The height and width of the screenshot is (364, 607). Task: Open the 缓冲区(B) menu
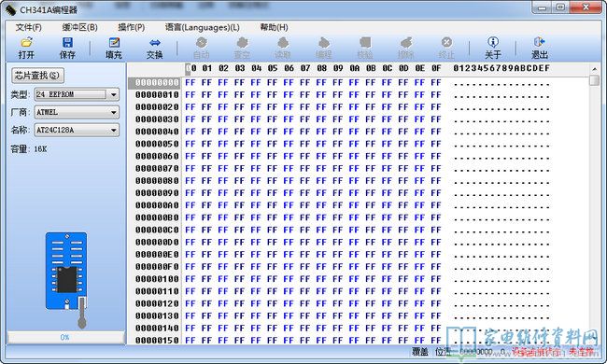click(79, 27)
